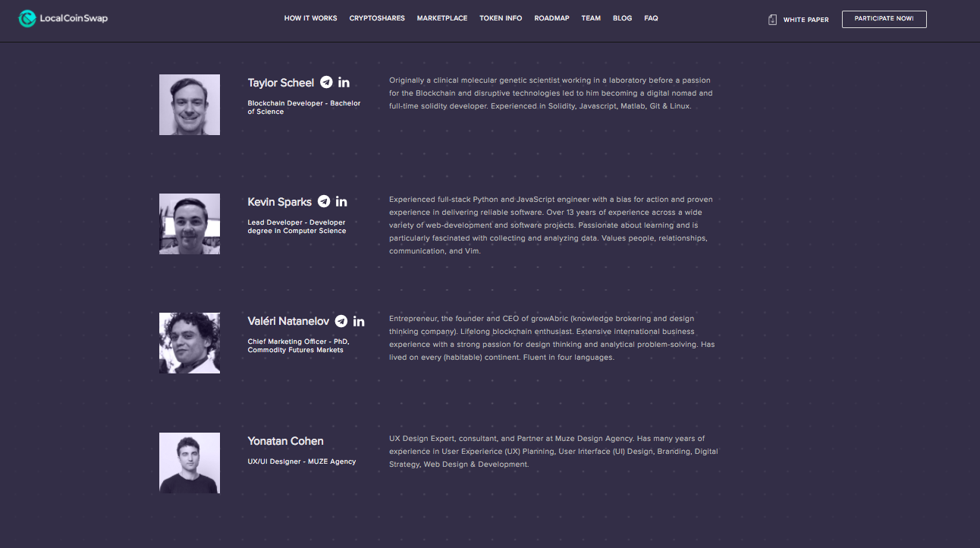Open the White Paper link

[x=806, y=20]
